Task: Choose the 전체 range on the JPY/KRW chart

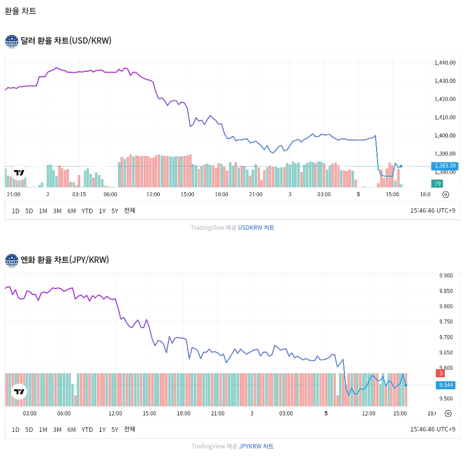Action: [130, 429]
